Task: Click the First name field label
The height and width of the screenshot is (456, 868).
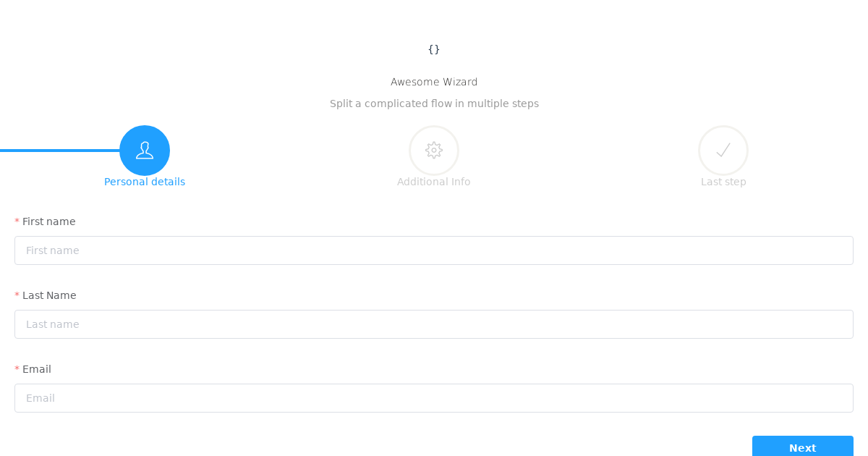Action: 48,221
